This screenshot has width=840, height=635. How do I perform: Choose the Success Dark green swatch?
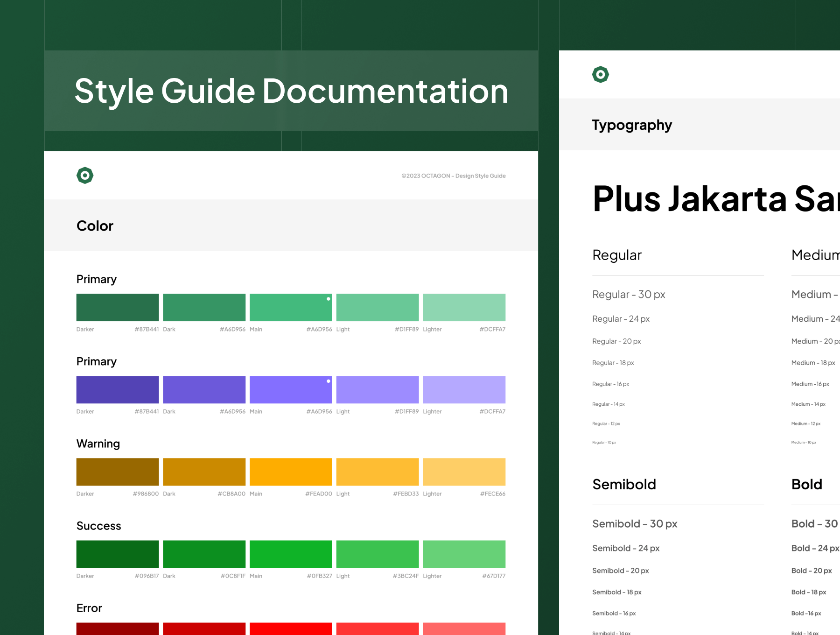[204, 554]
